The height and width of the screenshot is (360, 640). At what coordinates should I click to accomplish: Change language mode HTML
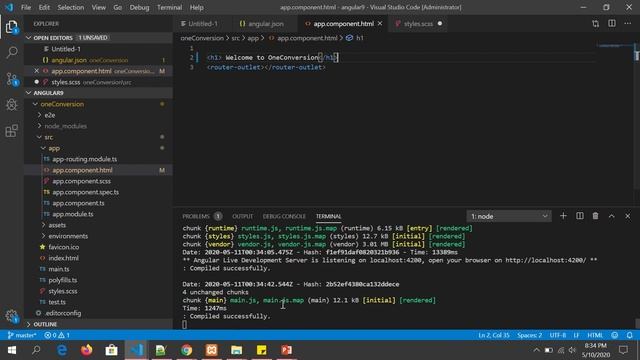pos(595,335)
